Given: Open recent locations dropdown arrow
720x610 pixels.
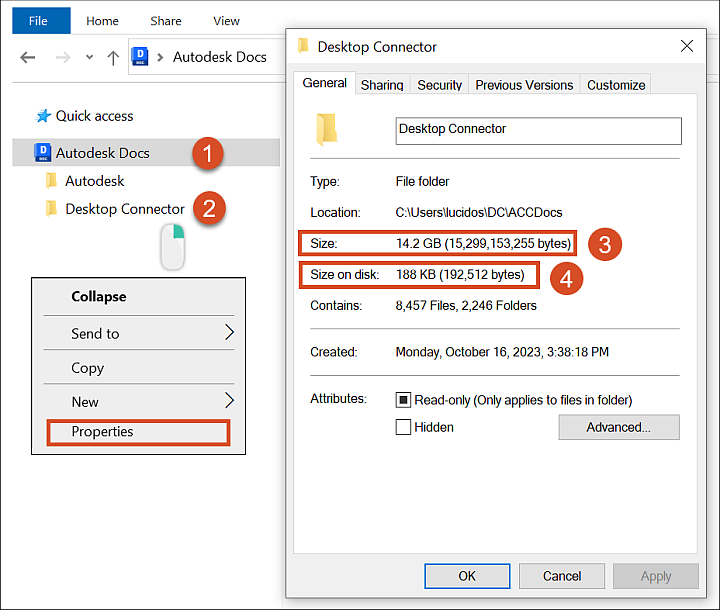Looking at the screenshot, I should point(90,57).
